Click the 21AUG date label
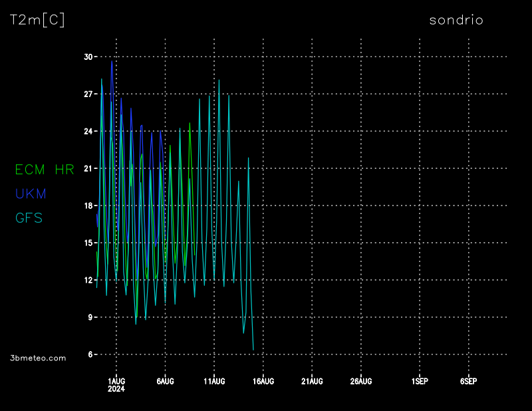The height and width of the screenshot is (411, 532). [312, 381]
